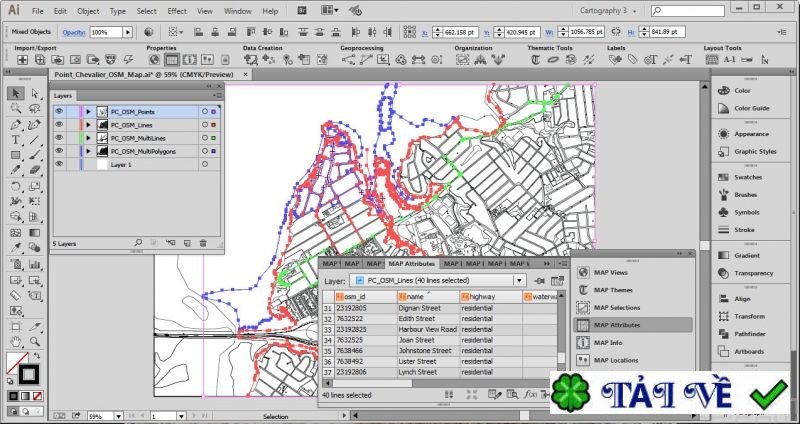Expand the PC_OSM_MultiLines layer
This screenshot has width=800, height=424.
click(x=88, y=137)
